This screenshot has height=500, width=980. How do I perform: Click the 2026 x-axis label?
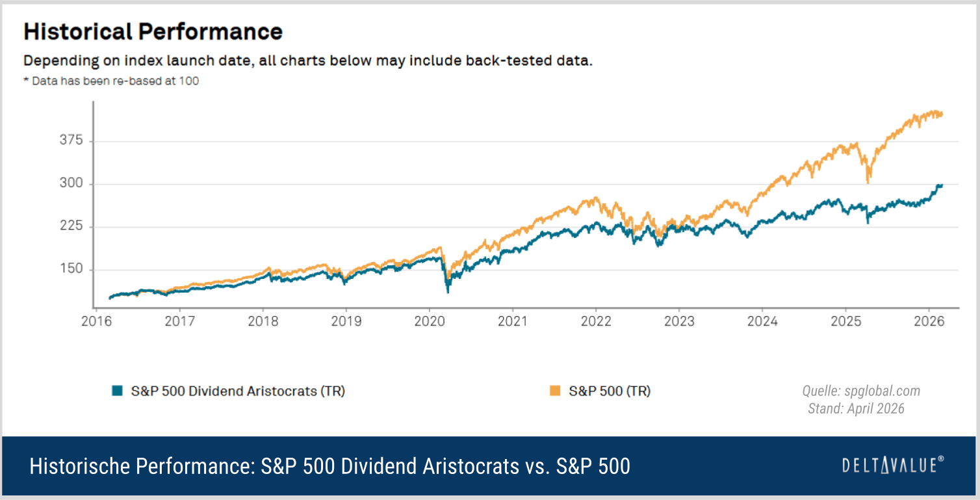[x=929, y=321]
